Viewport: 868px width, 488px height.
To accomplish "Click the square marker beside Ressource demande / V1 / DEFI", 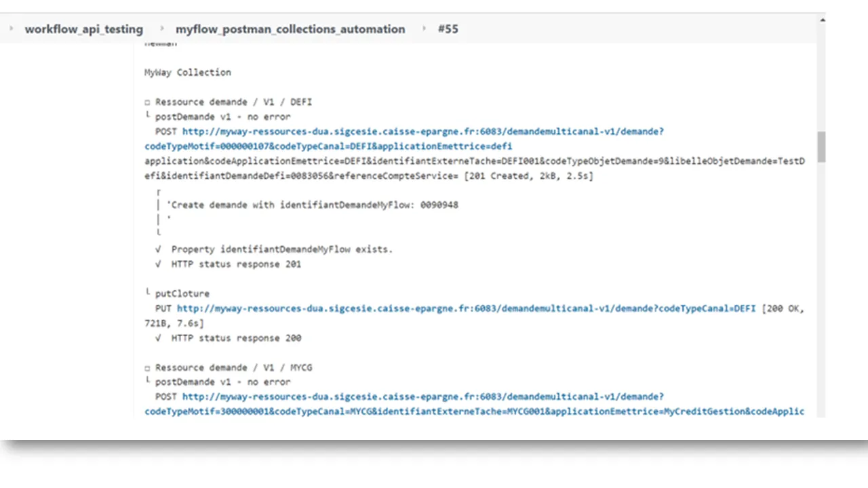I will tap(147, 102).
